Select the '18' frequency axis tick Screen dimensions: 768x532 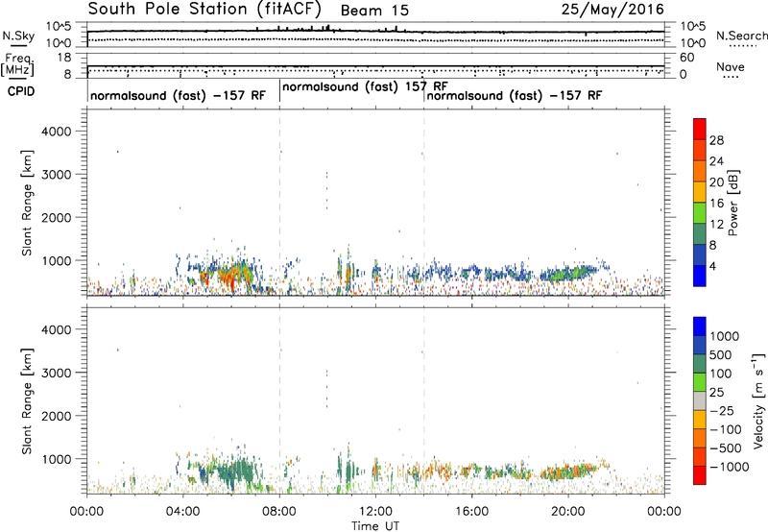coord(64,58)
